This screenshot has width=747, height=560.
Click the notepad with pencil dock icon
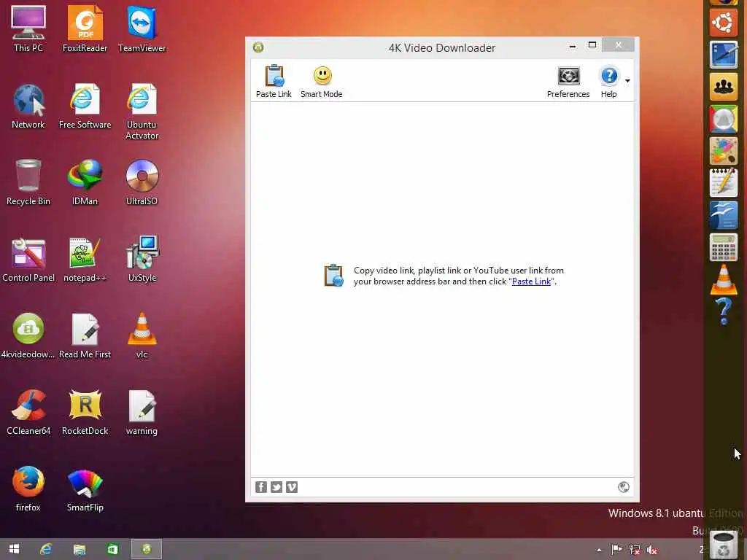point(723,182)
